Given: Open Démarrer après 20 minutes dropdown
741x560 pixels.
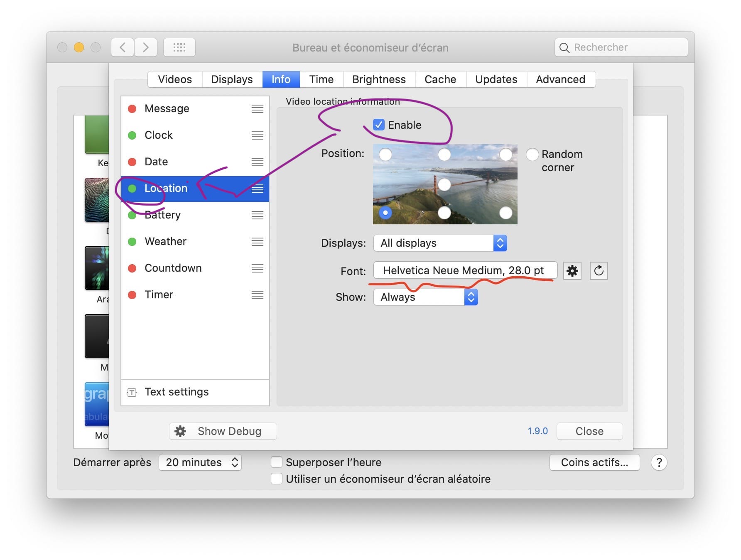Looking at the screenshot, I should [200, 462].
